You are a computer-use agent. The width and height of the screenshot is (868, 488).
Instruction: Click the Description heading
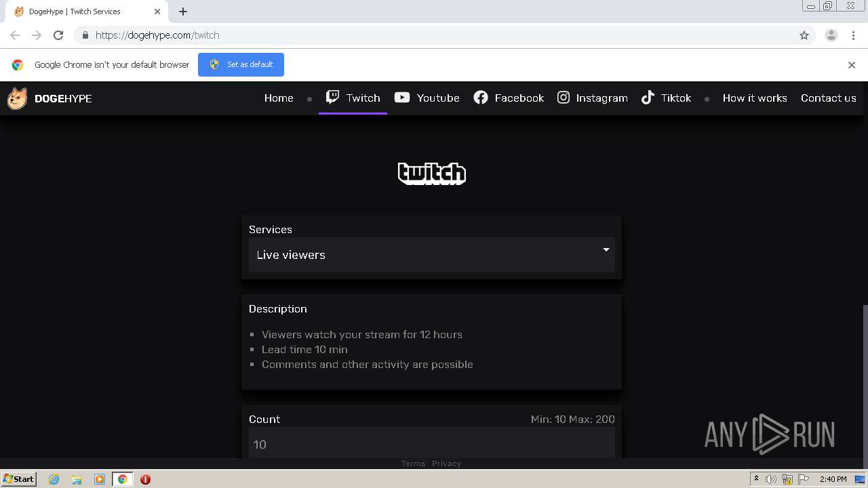278,308
